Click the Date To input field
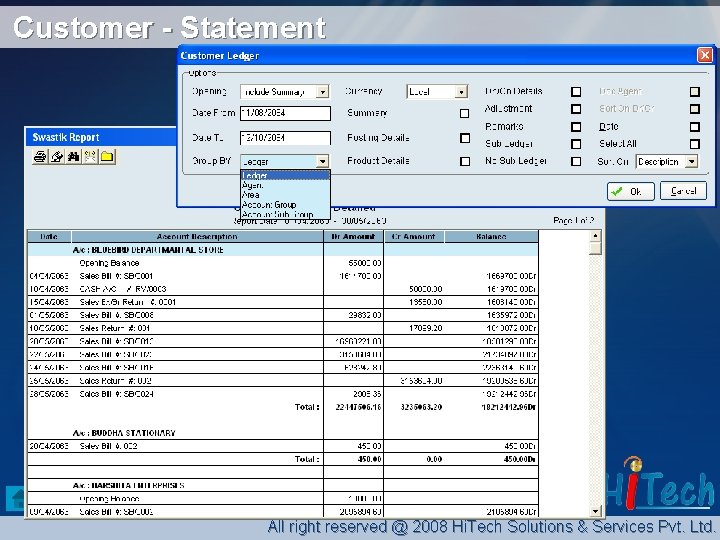Image resolution: width=720 pixels, height=540 pixels. (285, 138)
